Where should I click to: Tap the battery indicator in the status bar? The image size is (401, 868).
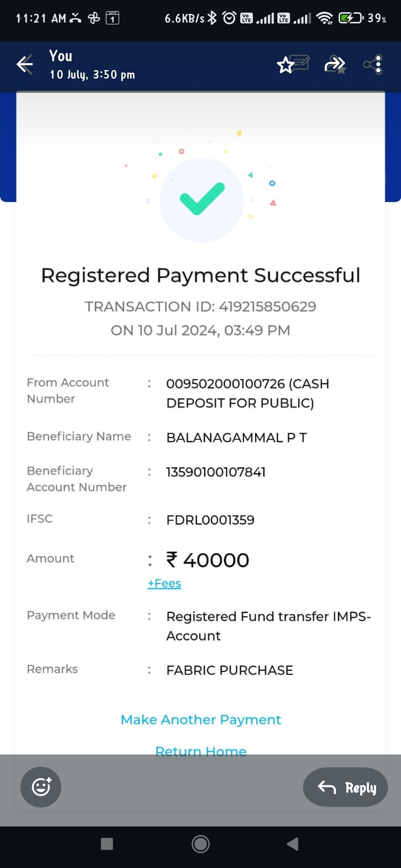[x=351, y=18]
